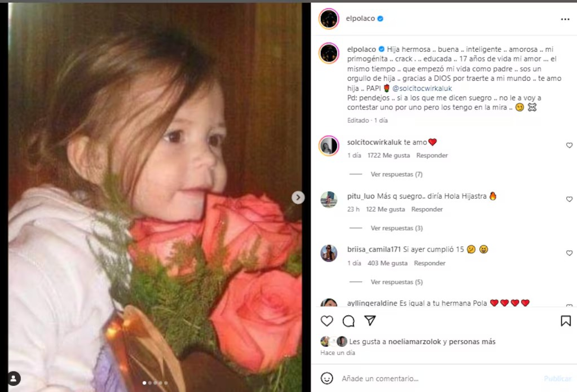Share the post via paper plane icon
Image resolution: width=577 pixels, height=392 pixels.
370,321
